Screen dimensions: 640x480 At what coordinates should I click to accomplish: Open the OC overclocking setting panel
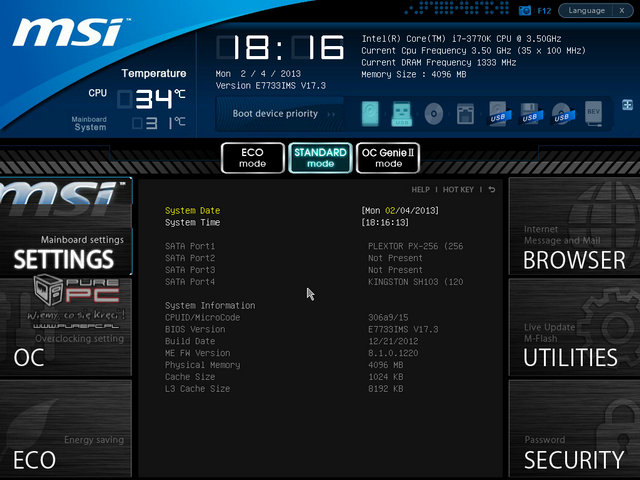tap(66, 327)
